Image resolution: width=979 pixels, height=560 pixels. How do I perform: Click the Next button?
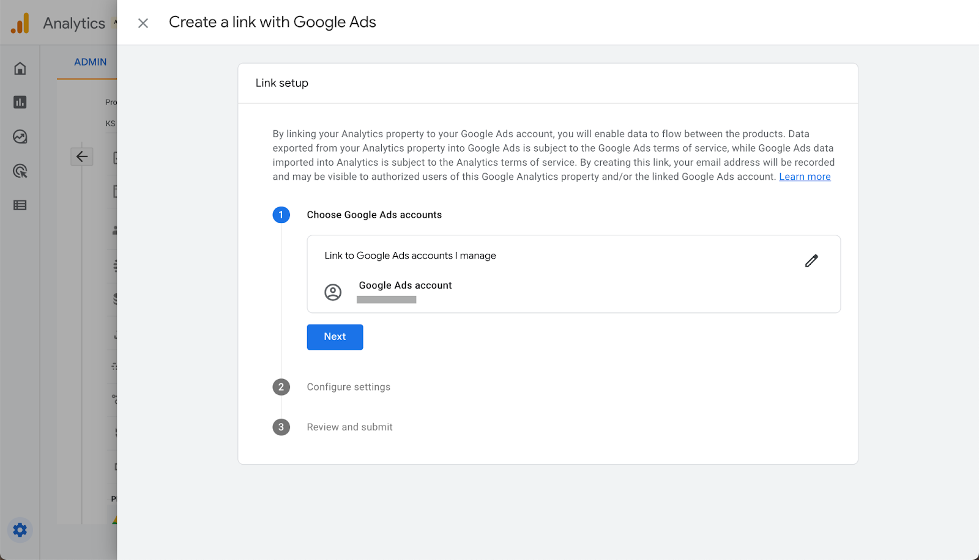point(335,337)
